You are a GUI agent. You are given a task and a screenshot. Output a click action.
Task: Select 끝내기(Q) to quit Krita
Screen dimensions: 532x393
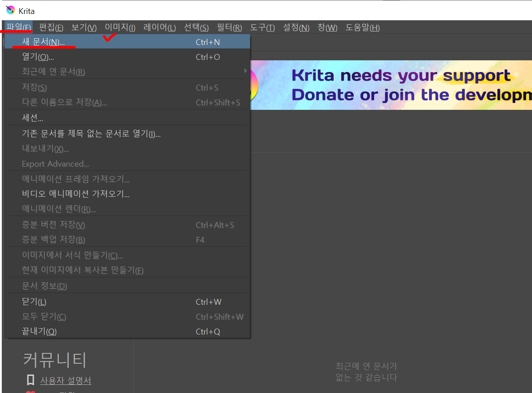(x=127, y=332)
